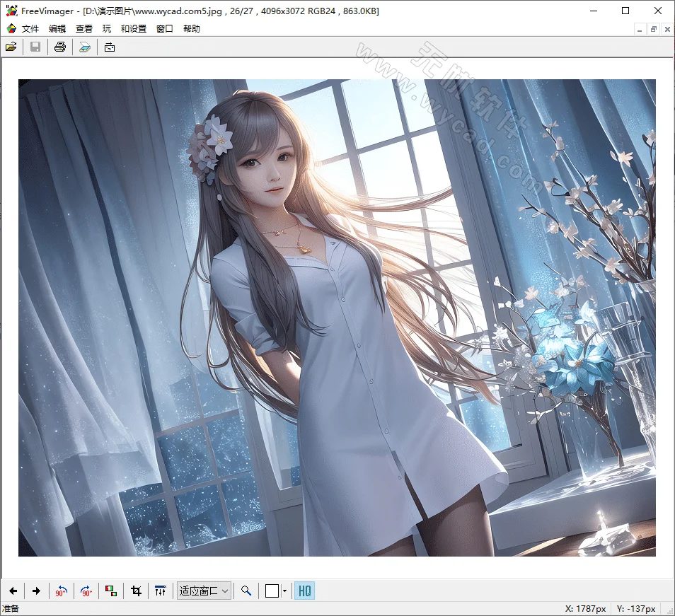Open the 适应窗口 zoom mode dropdown
675x616 pixels.
[x=204, y=591]
